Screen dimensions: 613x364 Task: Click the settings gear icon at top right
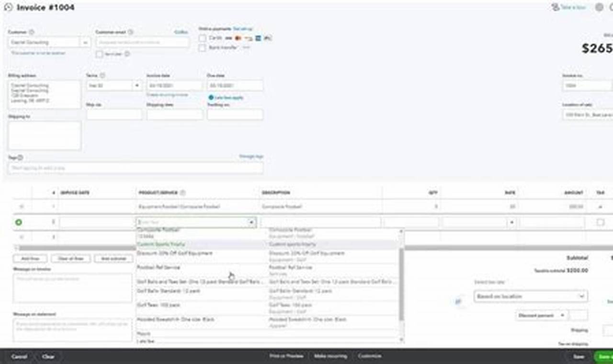(599, 8)
